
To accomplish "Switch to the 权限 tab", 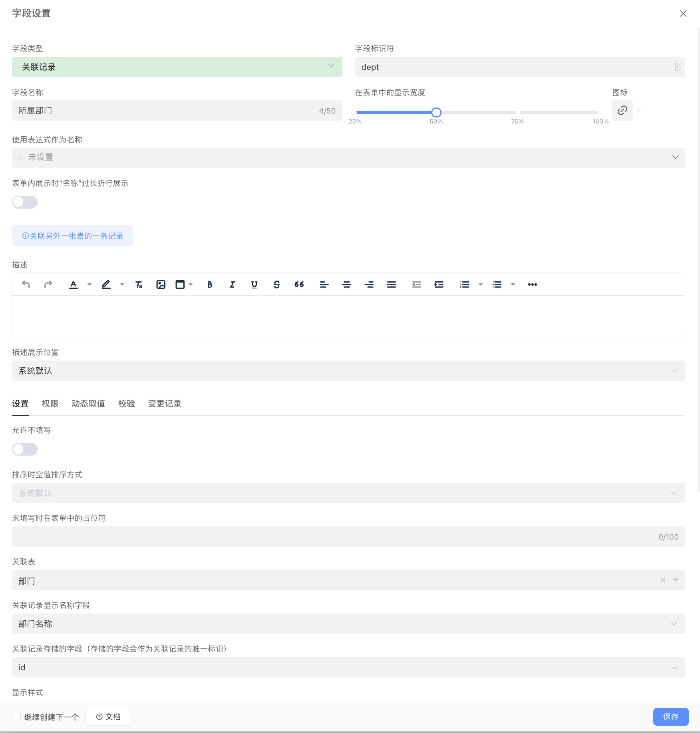I will (x=50, y=404).
